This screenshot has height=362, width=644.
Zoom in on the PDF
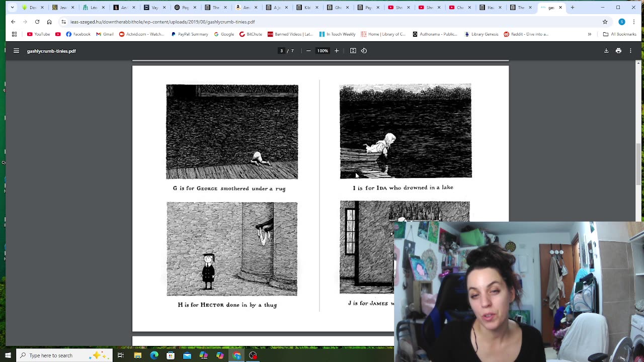337,51
